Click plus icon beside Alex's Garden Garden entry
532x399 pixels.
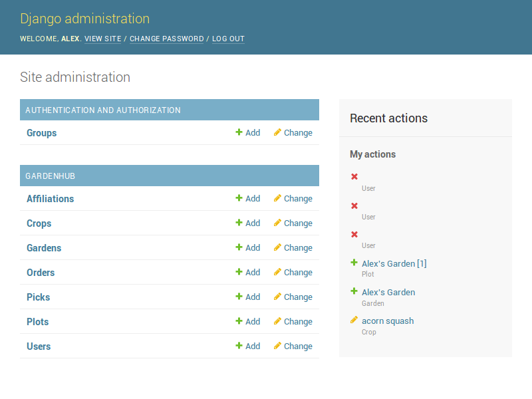coord(354,291)
